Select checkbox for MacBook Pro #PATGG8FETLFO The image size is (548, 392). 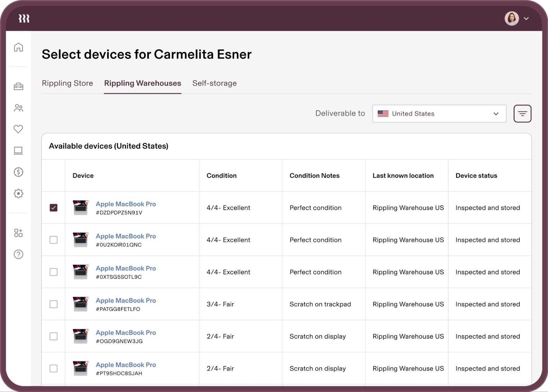pos(53,304)
